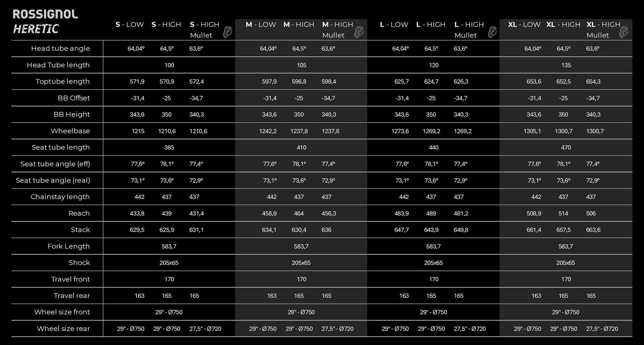
Task: Click wheelbase value 1273,6
Action: click(400, 131)
